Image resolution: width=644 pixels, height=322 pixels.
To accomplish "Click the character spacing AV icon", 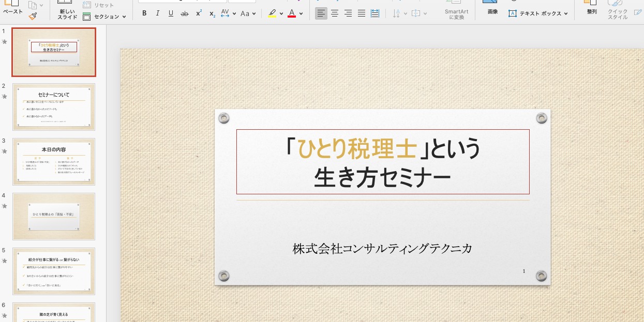I will point(225,13).
